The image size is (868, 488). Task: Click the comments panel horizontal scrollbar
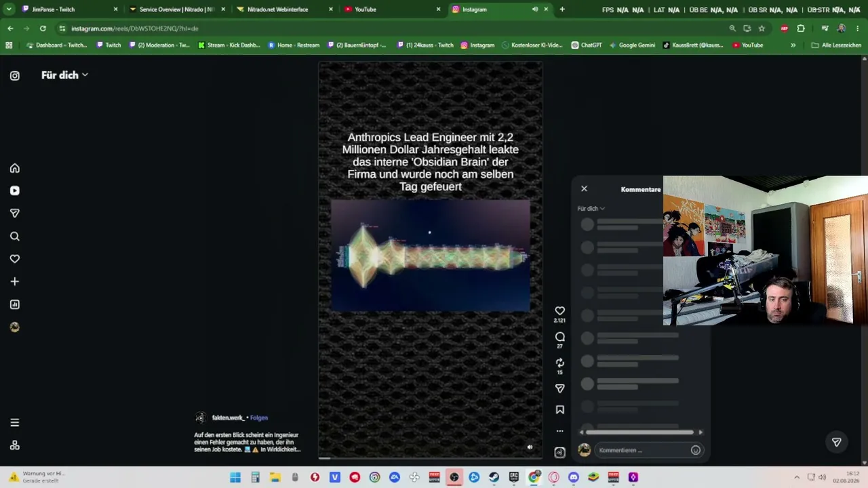[x=640, y=432]
